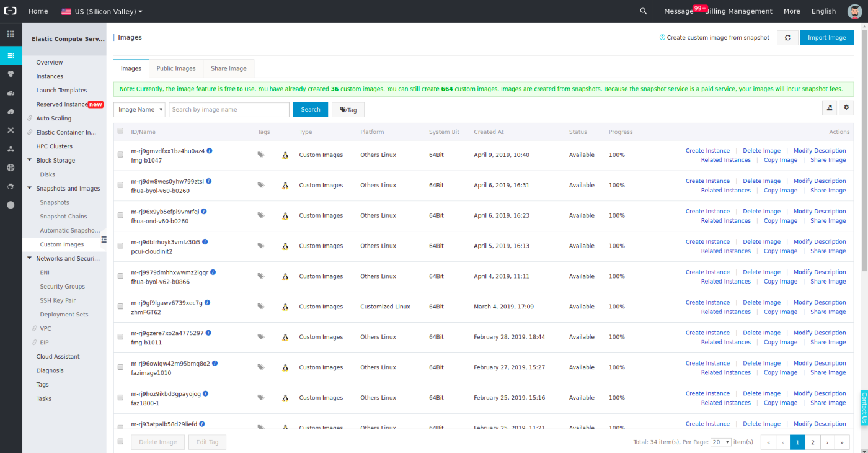This screenshot has width=868, height=453.
Task: Click the Import Image button
Action: [x=826, y=37]
